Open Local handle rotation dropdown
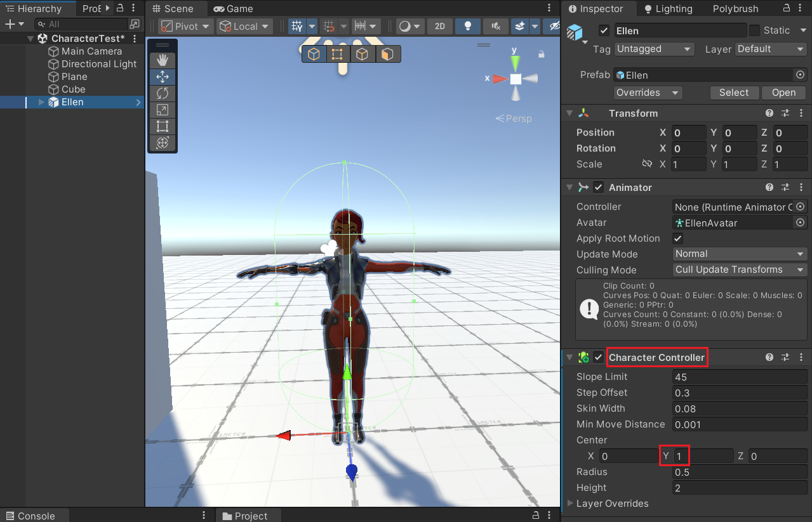Screen dimensions: 812x522 [244, 27]
